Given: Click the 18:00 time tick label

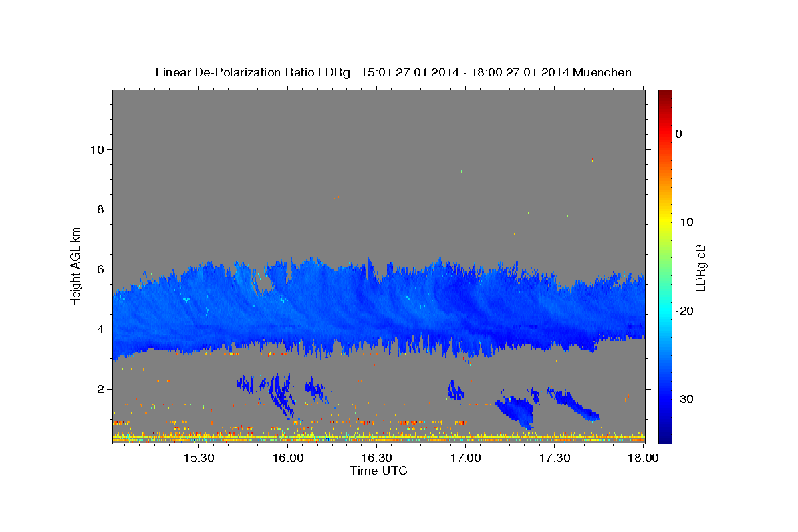Looking at the screenshot, I should pos(643,458).
